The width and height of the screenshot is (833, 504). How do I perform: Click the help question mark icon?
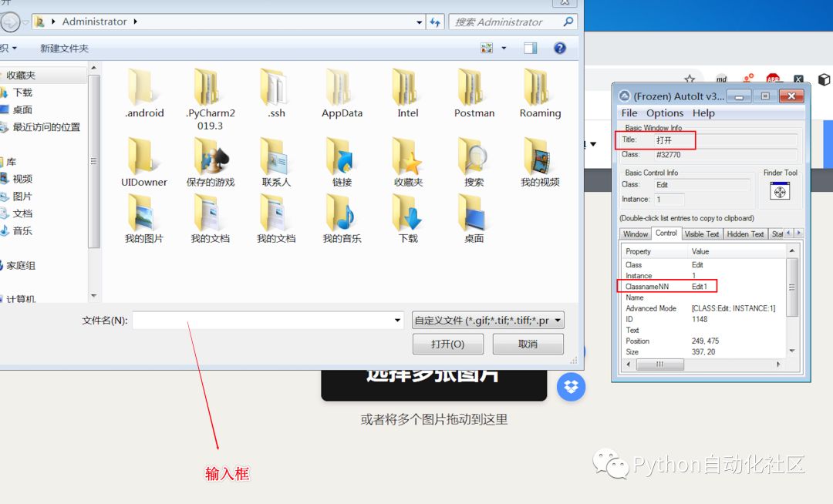559,49
